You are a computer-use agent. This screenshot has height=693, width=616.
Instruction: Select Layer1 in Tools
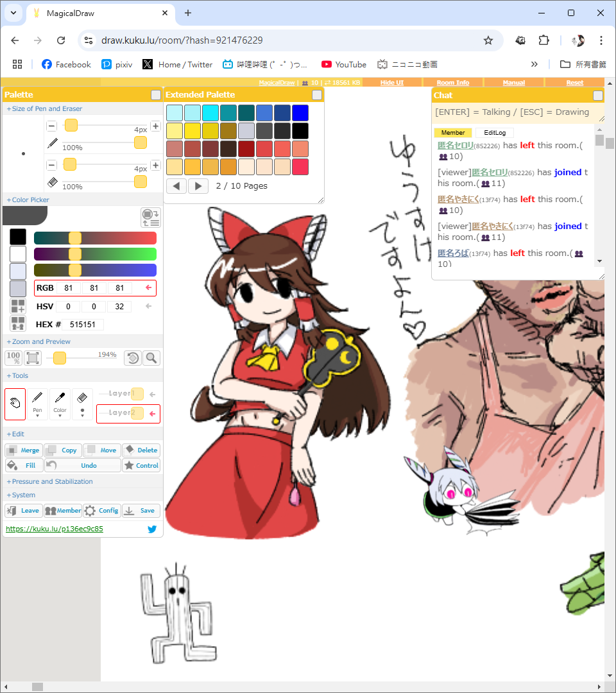pyautogui.click(x=128, y=393)
